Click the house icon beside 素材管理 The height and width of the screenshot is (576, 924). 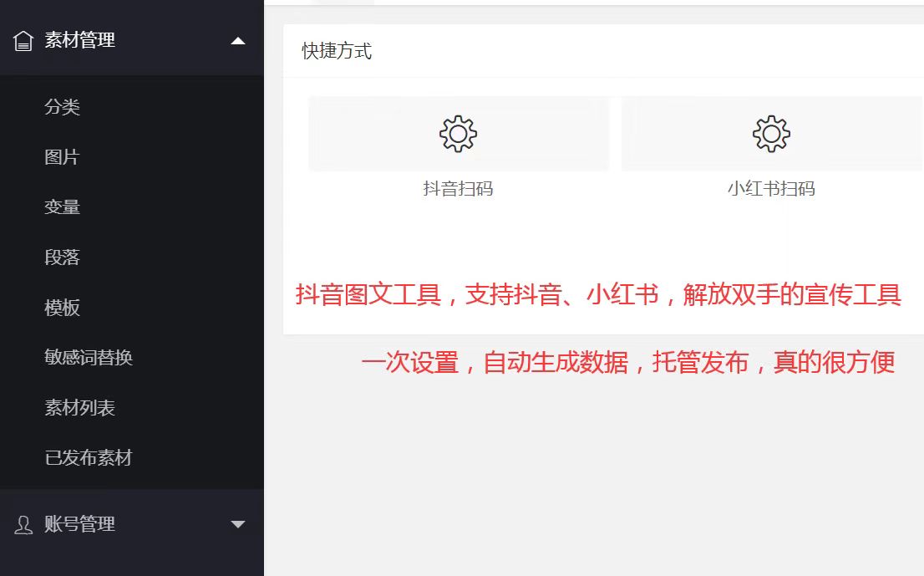tap(23, 41)
